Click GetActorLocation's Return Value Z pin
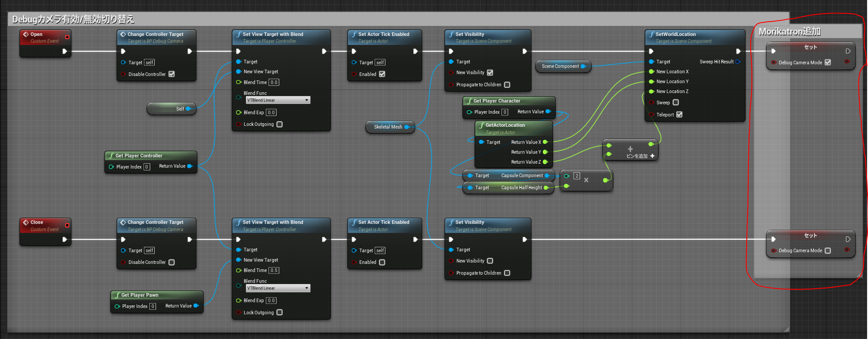Screen dimensions: 868x339 point(546,162)
